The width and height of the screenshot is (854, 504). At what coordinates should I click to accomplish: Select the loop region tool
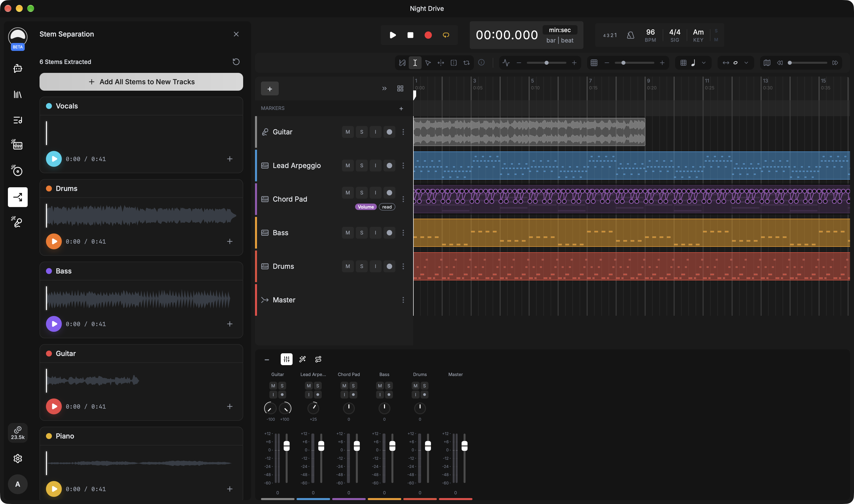[x=466, y=63]
